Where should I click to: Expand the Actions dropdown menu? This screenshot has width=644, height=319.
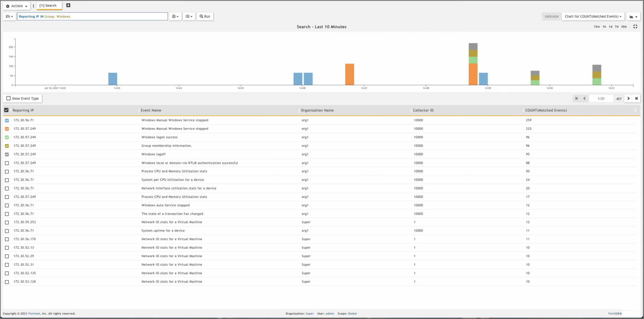(17, 6)
